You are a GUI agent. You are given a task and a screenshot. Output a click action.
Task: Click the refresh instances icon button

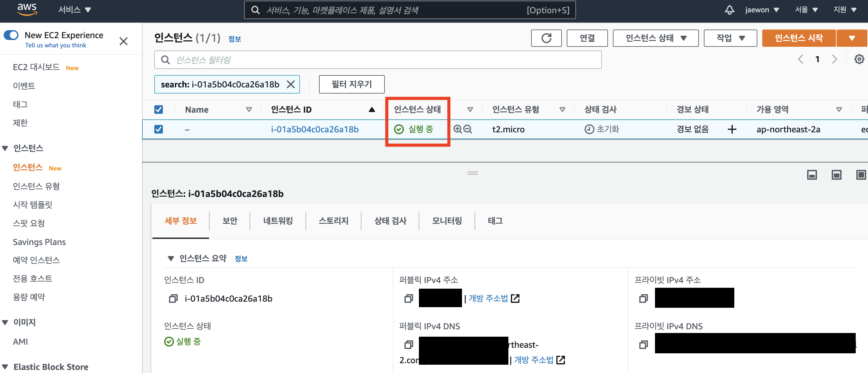pyautogui.click(x=546, y=38)
